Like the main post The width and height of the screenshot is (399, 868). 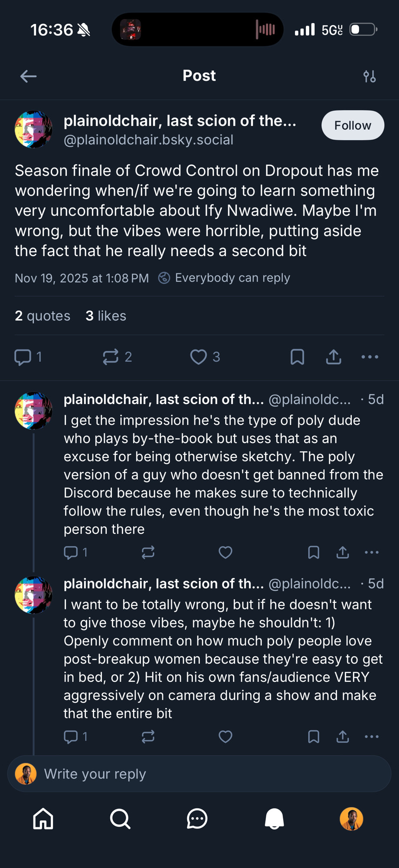coord(199,357)
